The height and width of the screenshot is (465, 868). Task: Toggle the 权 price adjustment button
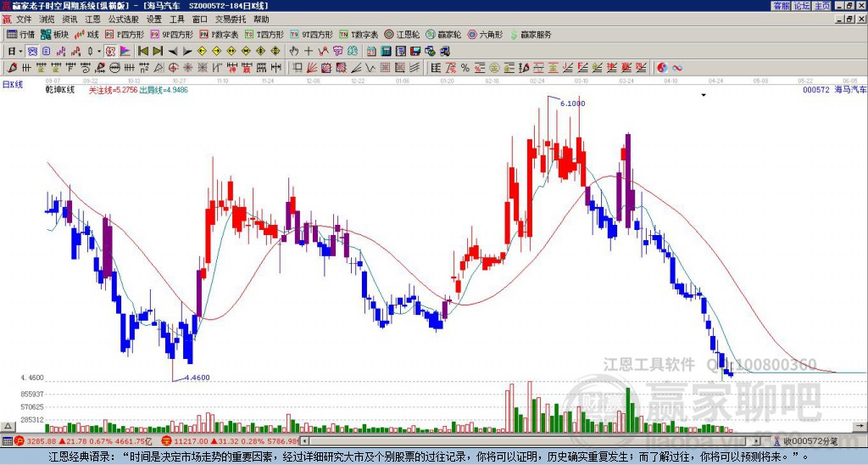(110, 52)
